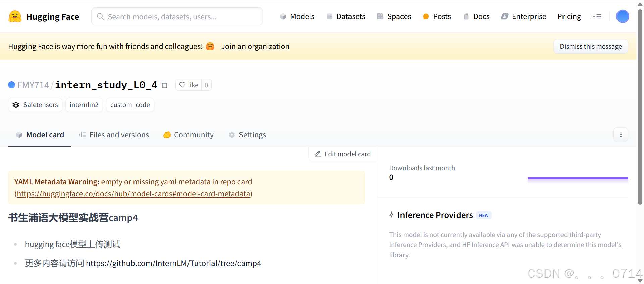Click the Inference Providers heading
The image size is (644, 284).
pyautogui.click(x=435, y=215)
